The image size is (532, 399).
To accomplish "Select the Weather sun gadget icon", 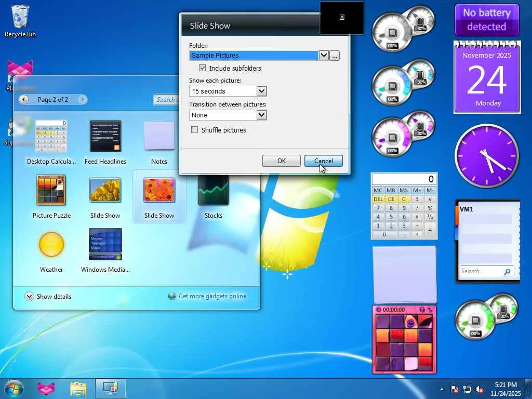I will [51, 244].
